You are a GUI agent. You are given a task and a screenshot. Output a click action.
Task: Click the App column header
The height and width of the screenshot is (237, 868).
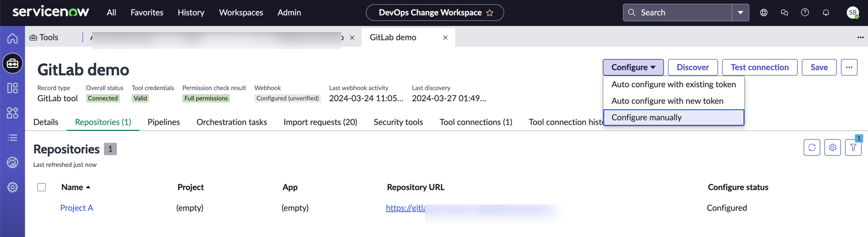pos(290,187)
